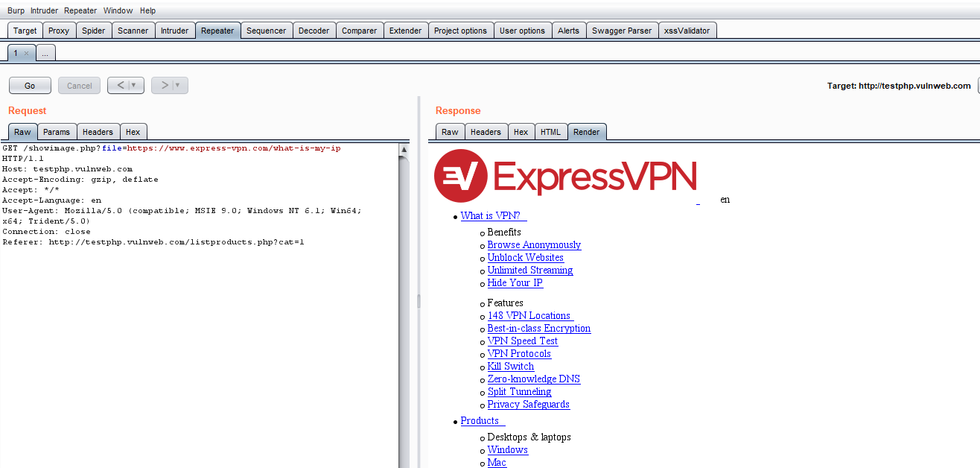980x468 pixels.
Task: Switch to the Comparer tab
Action: (x=359, y=31)
